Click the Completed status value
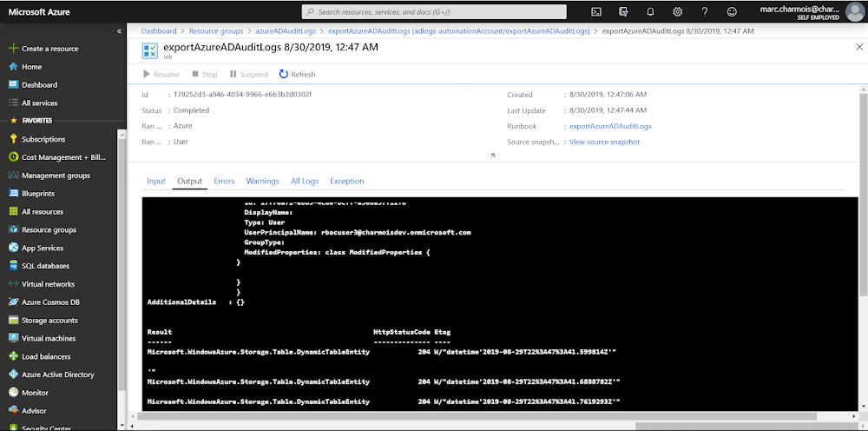 (191, 110)
